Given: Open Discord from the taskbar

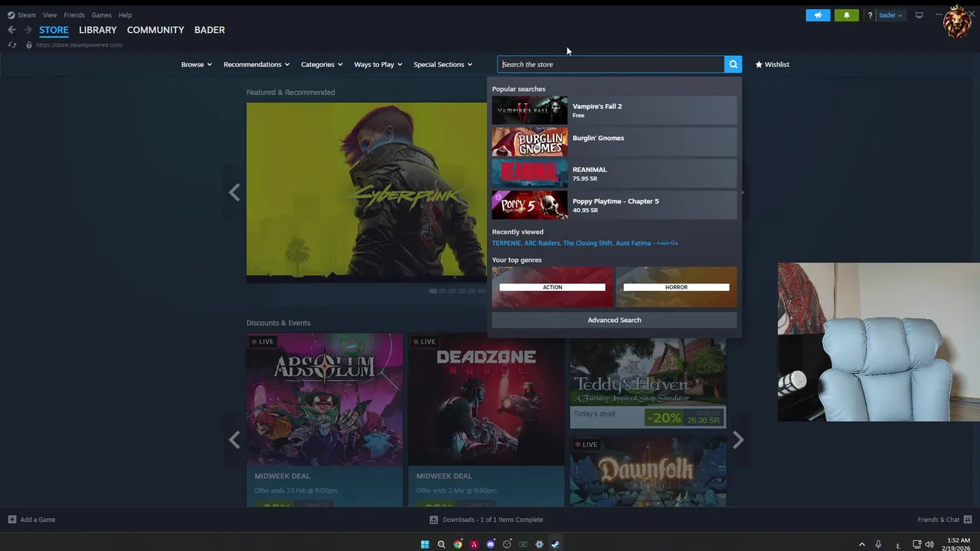Looking at the screenshot, I should pos(491,545).
